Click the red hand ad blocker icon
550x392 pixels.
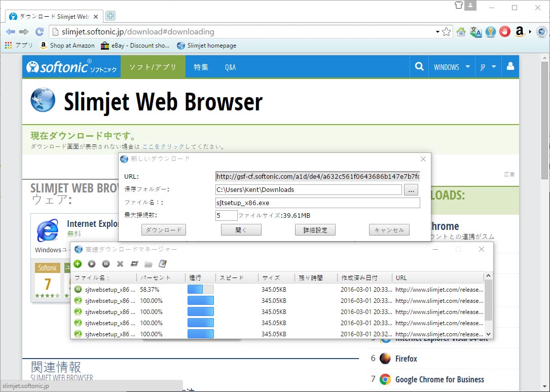[x=505, y=32]
